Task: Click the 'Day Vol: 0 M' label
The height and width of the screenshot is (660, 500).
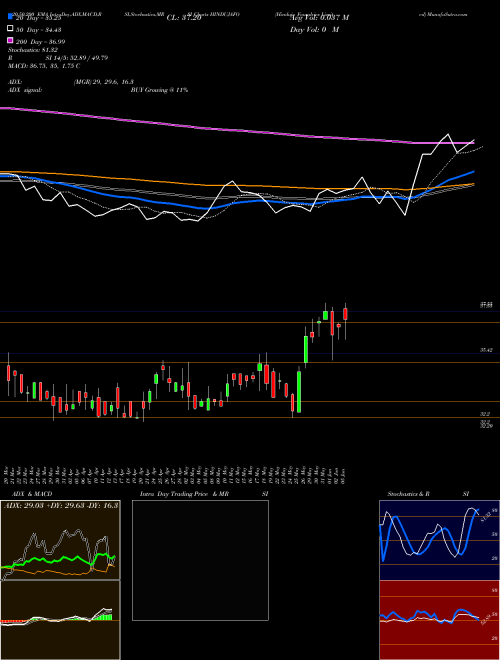Action: click(314, 29)
